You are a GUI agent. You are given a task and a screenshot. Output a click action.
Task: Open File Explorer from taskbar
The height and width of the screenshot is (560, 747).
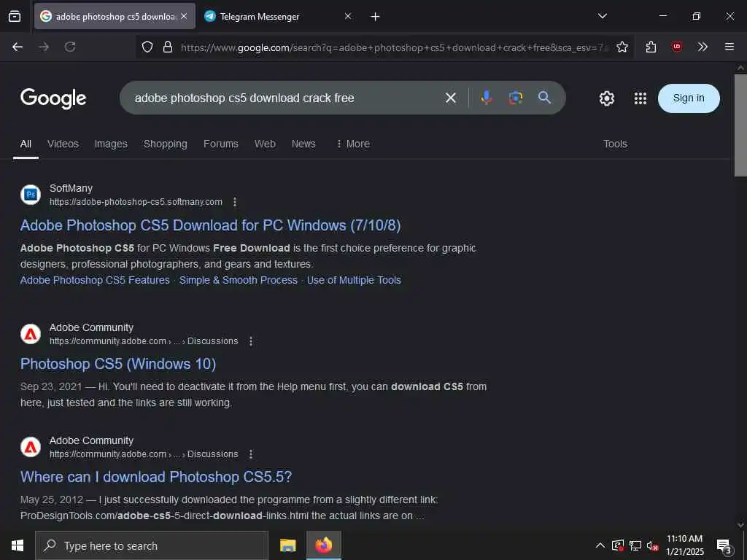click(x=287, y=545)
